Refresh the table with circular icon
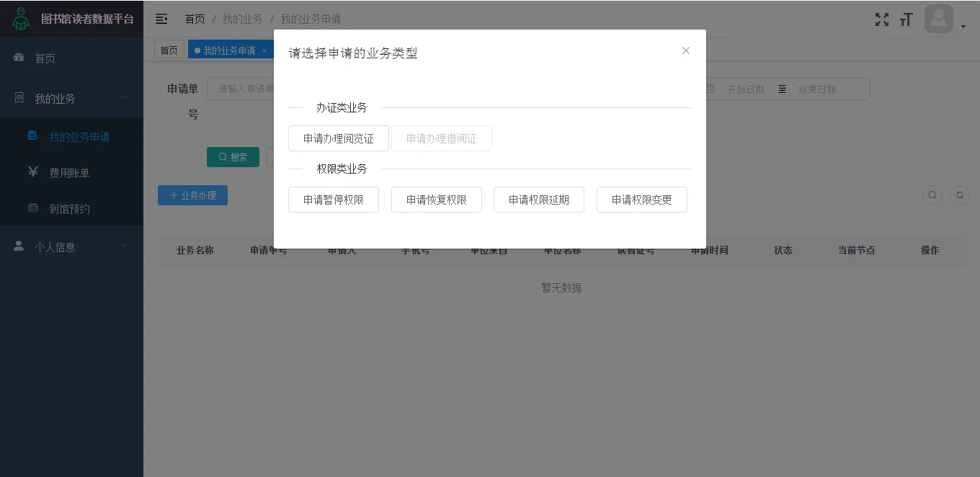Viewport: 980px width, 477px height. (x=960, y=195)
